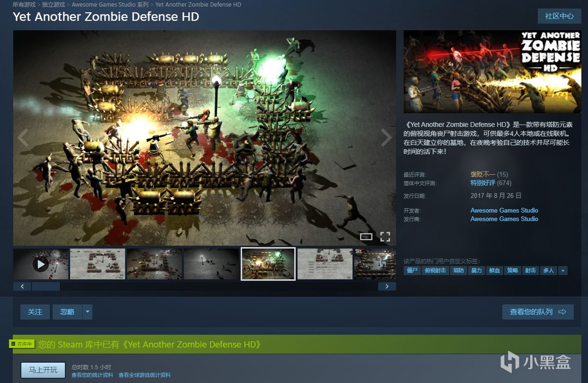588x383 pixels.
Task: Open 特别好评 Chinese reviews link
Action: (482, 183)
